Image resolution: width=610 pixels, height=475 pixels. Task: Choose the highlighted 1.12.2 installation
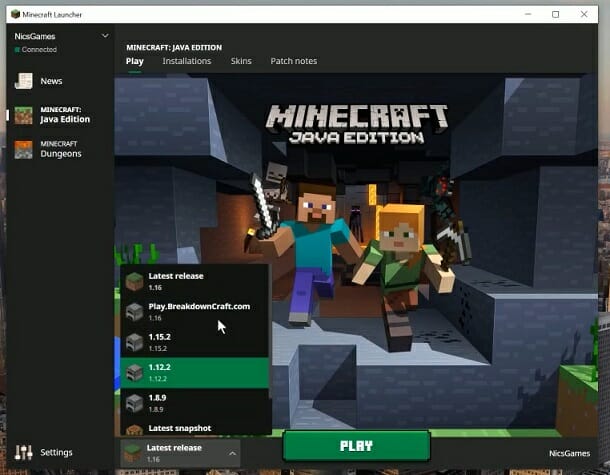(x=194, y=373)
